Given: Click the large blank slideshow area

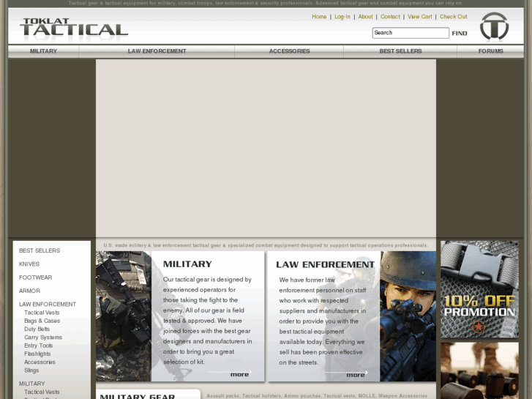Looking at the screenshot, I should [x=266, y=149].
